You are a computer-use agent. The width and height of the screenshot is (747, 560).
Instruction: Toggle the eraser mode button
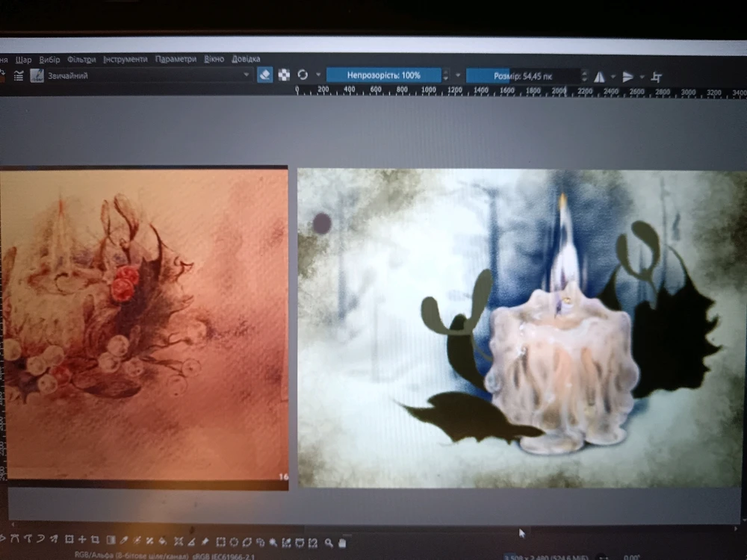(x=265, y=75)
